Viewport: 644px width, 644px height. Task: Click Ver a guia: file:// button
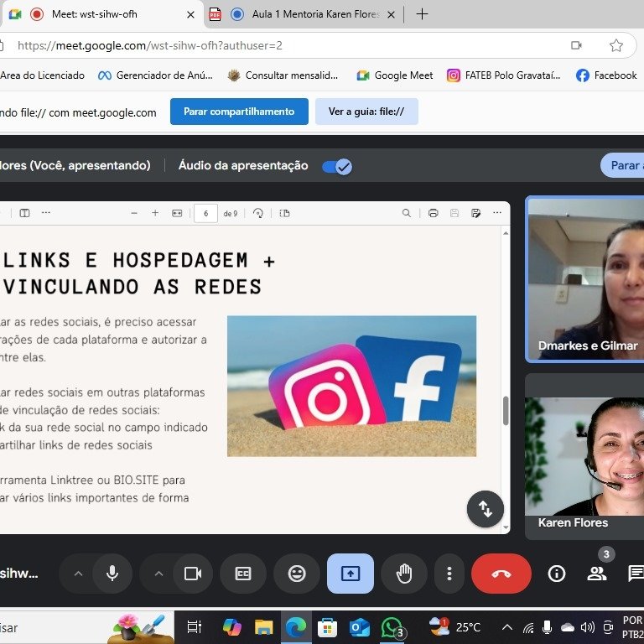366,112
